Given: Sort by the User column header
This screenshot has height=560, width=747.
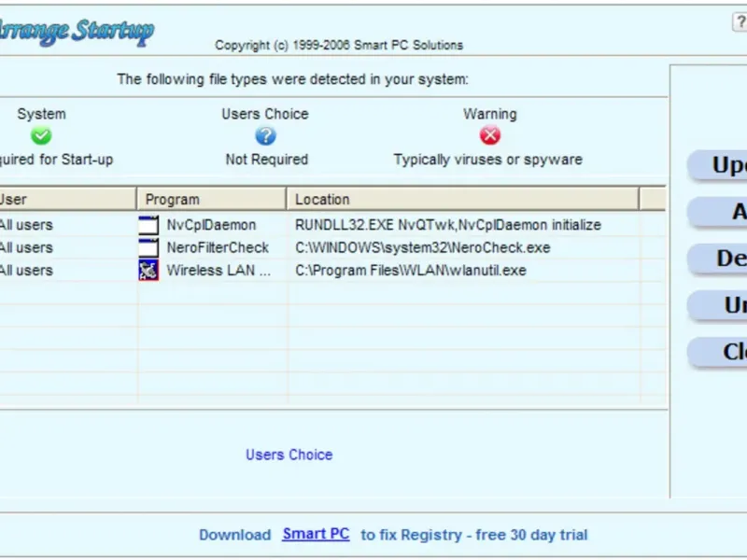Looking at the screenshot, I should point(67,199).
